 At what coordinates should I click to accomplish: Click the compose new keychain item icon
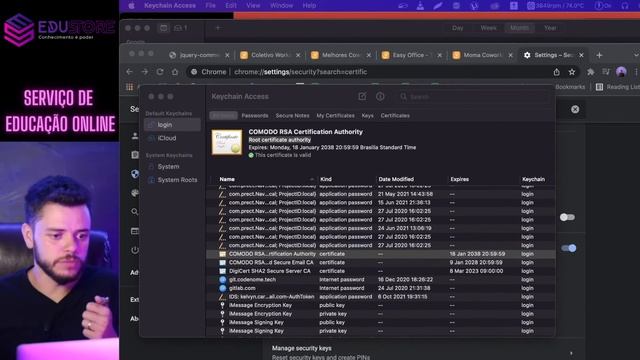(x=362, y=96)
